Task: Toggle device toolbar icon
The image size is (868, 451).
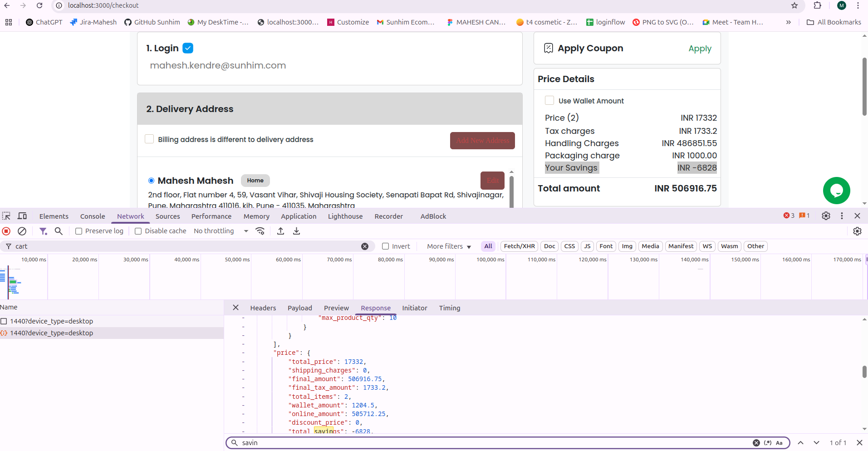Action: click(x=22, y=216)
